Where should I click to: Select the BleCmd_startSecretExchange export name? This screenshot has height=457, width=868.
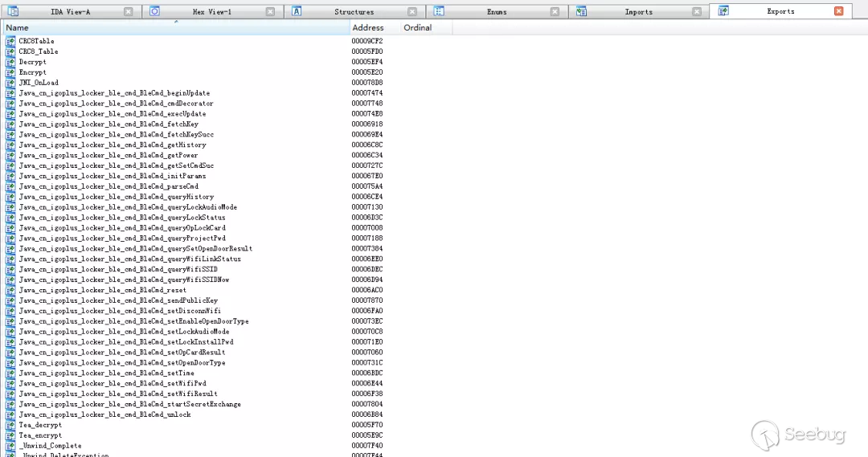[x=130, y=404]
